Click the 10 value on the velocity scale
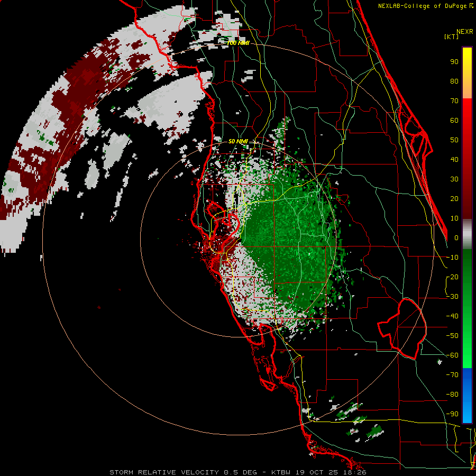This screenshot has width=476, height=476. coord(454,218)
